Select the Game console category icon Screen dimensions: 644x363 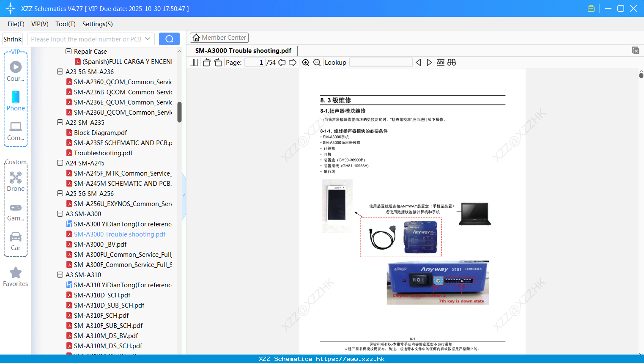pyautogui.click(x=16, y=212)
